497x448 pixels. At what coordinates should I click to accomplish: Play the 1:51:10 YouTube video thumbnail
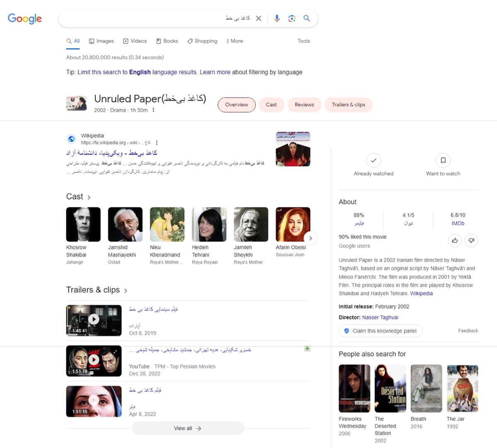[94, 361]
